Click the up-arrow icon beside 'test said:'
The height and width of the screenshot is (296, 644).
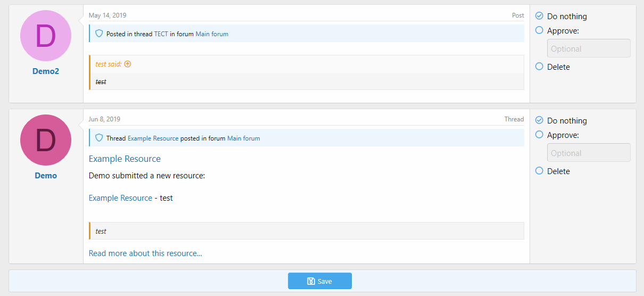click(x=128, y=64)
